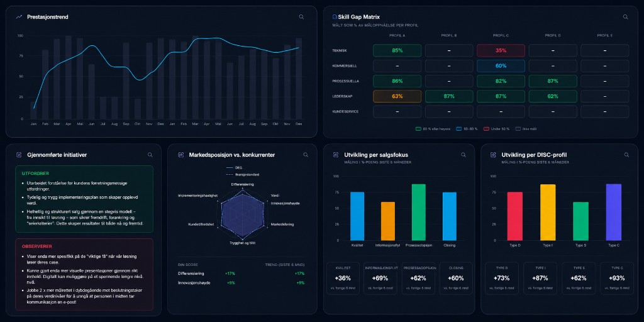The image size is (644, 322).
Task: Click the icon beside the Markedsposisjon vs. konkurrenter title
Action: coord(180,155)
